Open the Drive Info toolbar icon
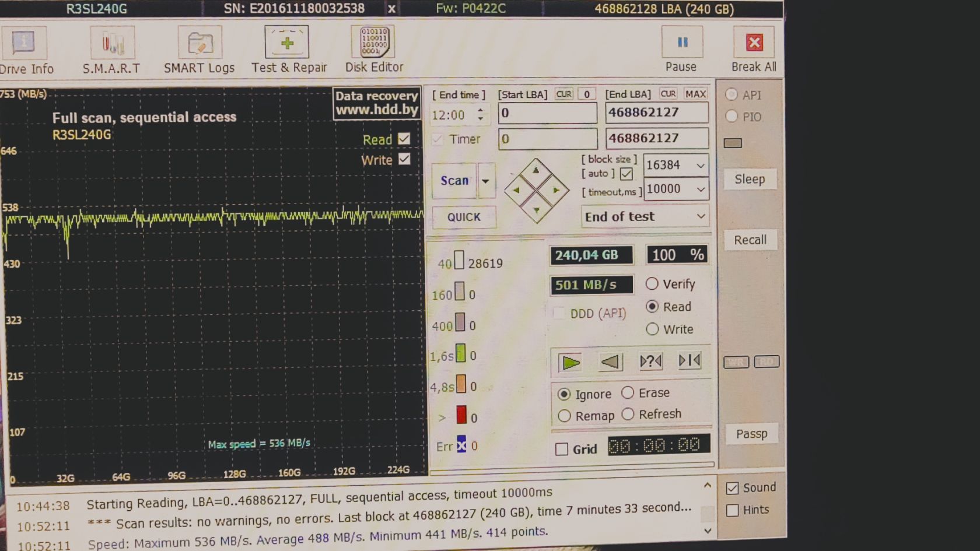This screenshot has height=551, width=980. [23, 43]
